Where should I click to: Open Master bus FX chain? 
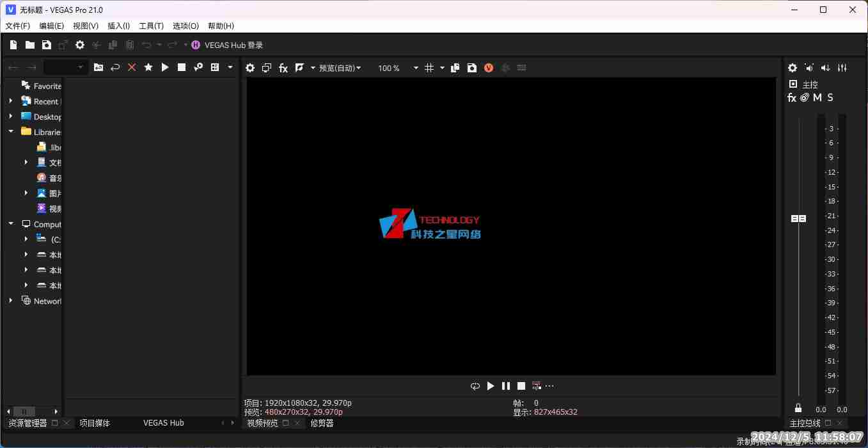pos(792,97)
